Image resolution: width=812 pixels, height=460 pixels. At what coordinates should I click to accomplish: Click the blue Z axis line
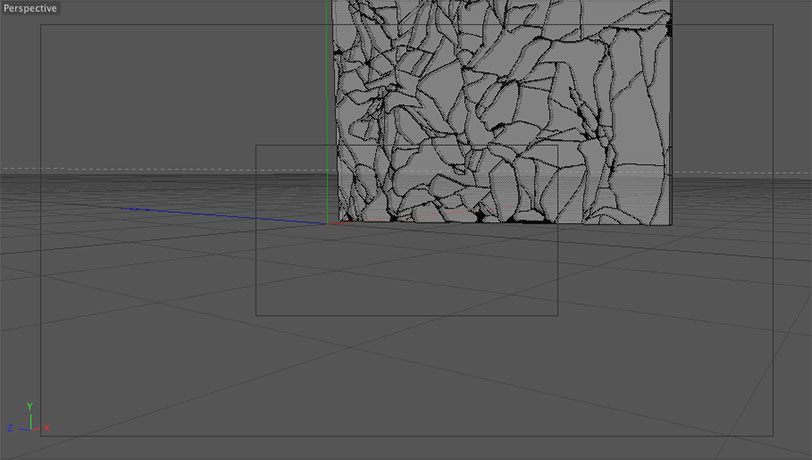[x=224, y=216]
